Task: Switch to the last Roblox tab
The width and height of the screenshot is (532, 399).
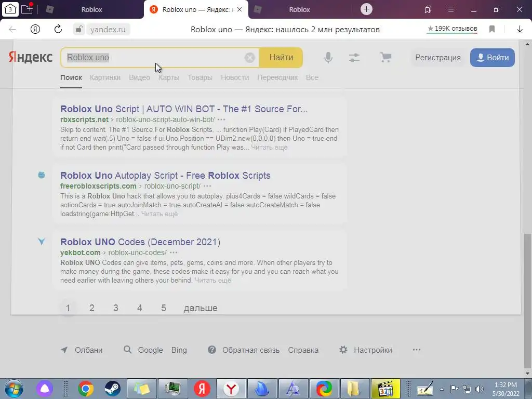Action: [299, 9]
